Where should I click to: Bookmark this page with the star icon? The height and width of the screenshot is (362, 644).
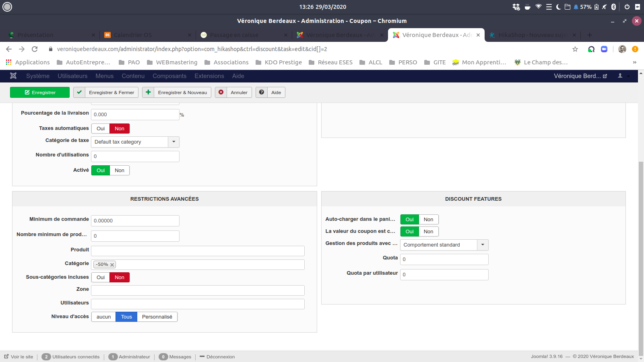[575, 49]
